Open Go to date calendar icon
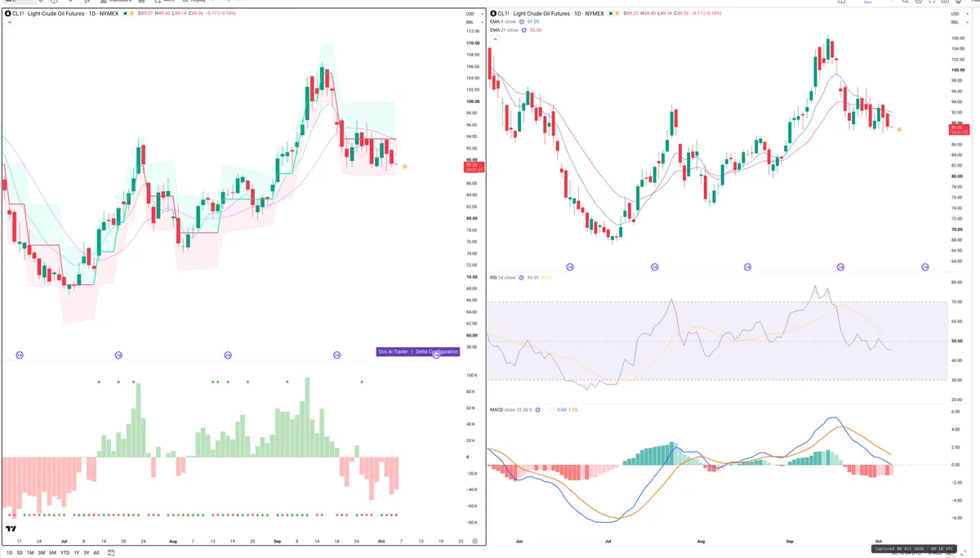This screenshot has width=980, height=558. tap(111, 553)
